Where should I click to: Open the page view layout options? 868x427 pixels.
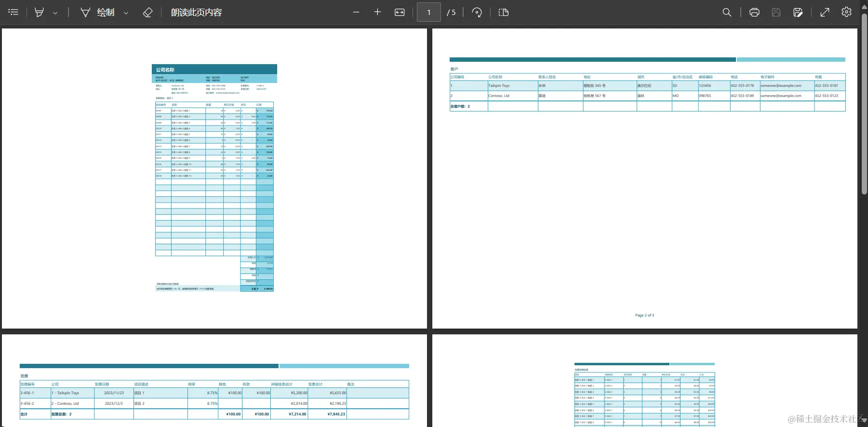pos(504,12)
